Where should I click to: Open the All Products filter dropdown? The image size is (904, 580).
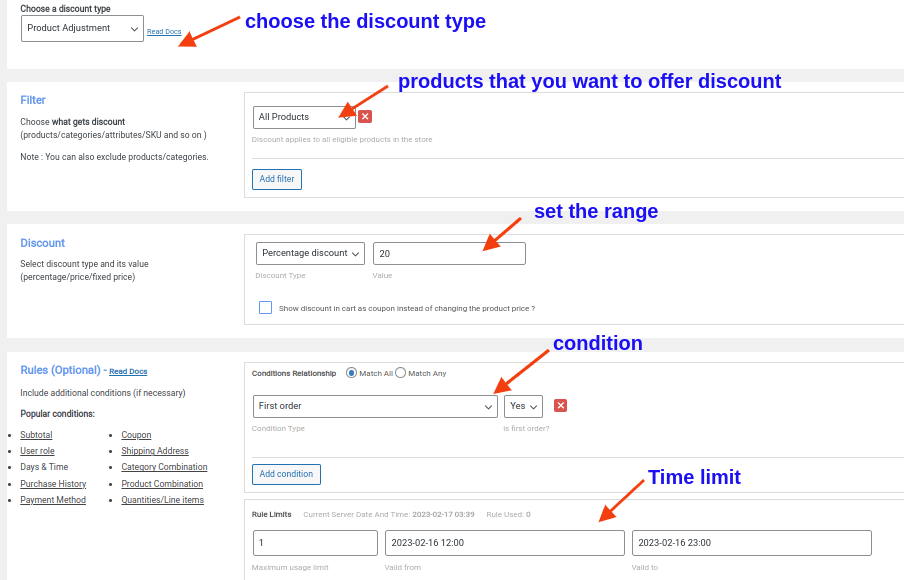click(x=303, y=117)
